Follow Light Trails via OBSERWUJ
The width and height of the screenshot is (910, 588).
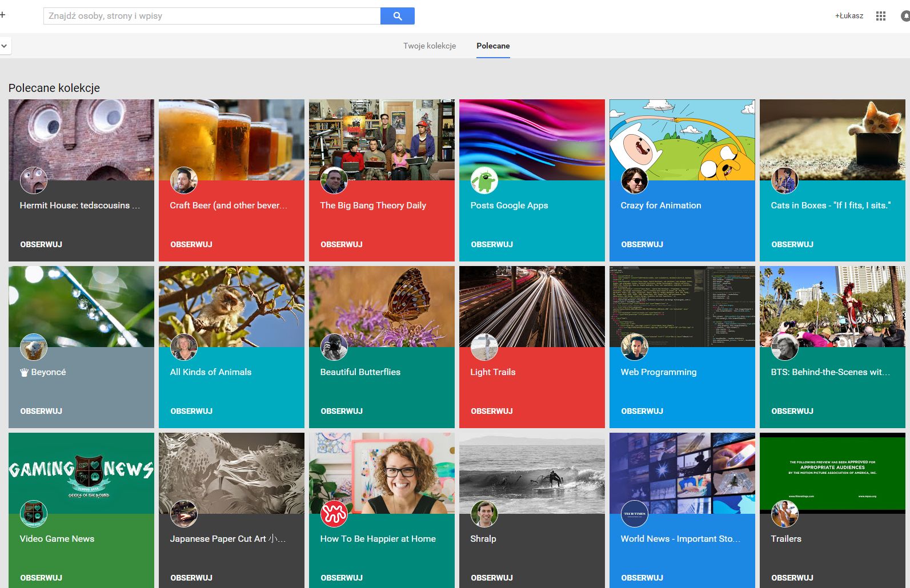[492, 411]
